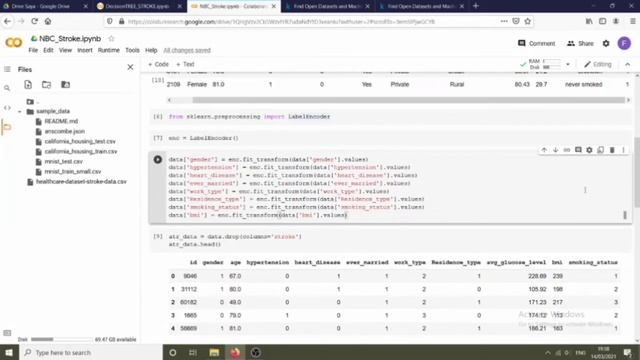Open File Explorer from taskbar
Image resolution: width=640 pixels, height=360 pixels.
214,353
